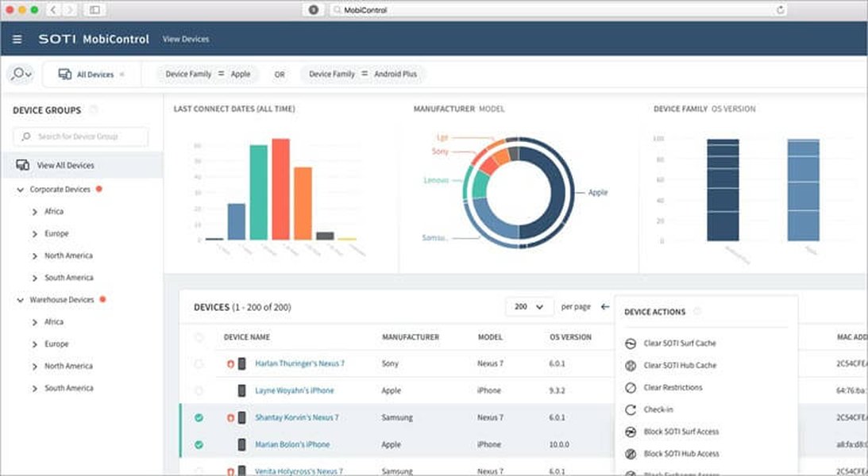Expand Africa under Corporate Devices
Screen dimensions: 868x476
pos(35,212)
